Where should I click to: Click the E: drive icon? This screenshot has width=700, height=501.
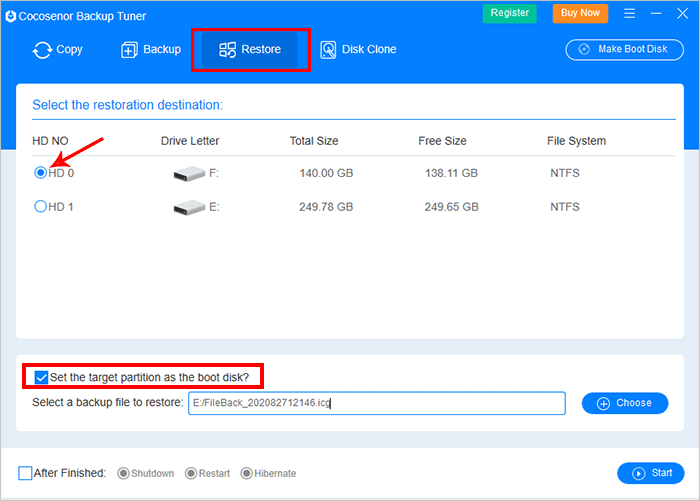pyautogui.click(x=189, y=207)
